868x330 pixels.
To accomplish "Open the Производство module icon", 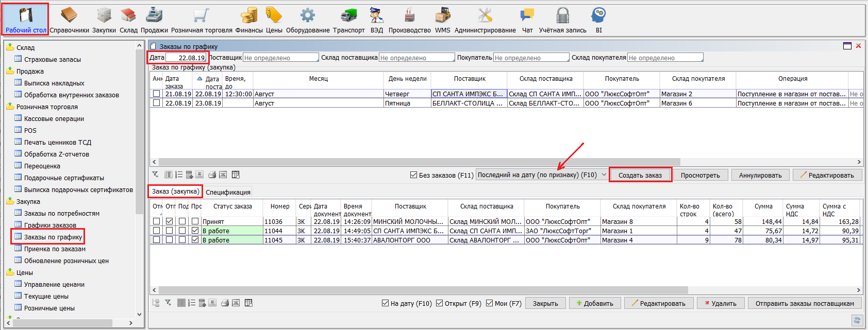I will pyautogui.click(x=409, y=20).
